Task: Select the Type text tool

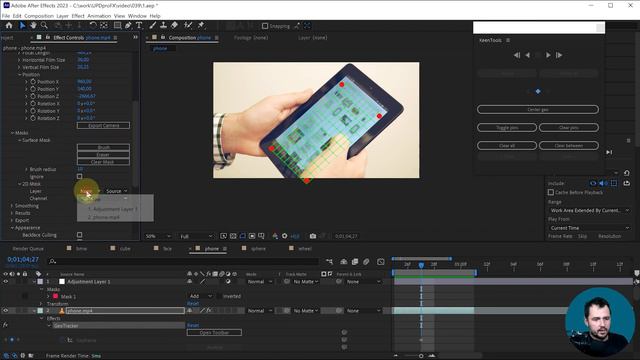Action: coord(139,25)
